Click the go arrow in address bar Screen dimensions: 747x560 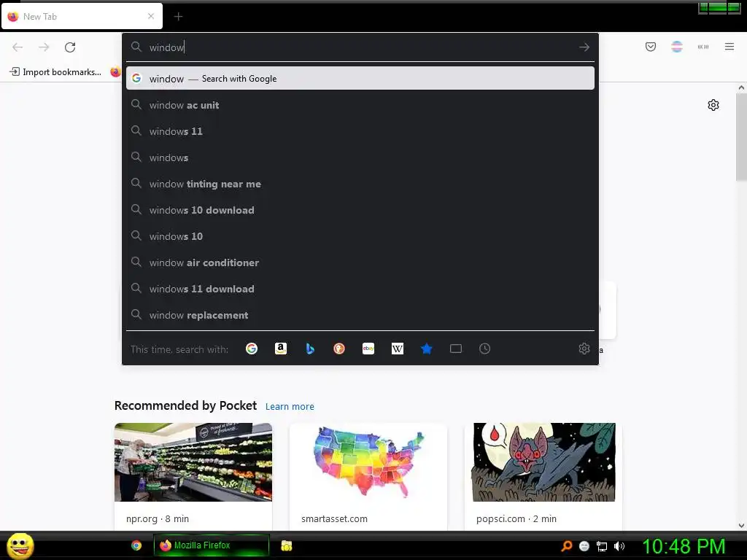pos(584,47)
